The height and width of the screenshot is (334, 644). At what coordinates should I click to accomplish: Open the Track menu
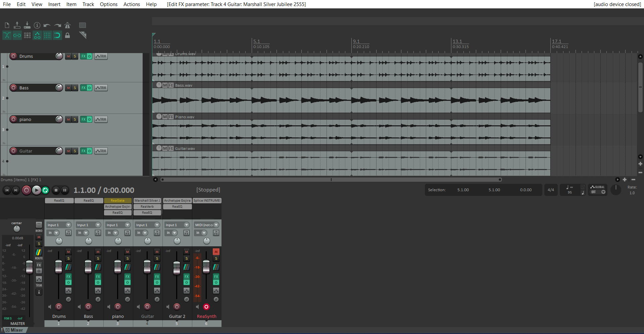88,4
